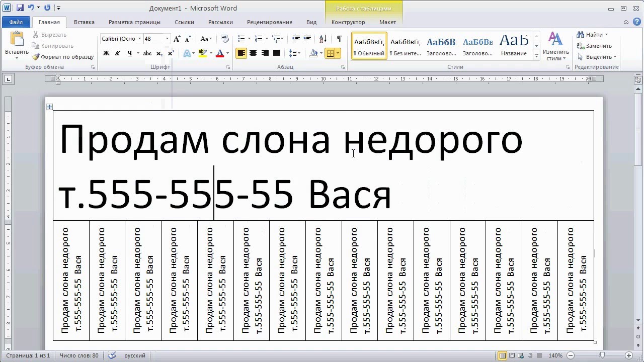Image resolution: width=644 pixels, height=362 pixels.
Task: Apply superscript formatting
Action: [x=171, y=53]
